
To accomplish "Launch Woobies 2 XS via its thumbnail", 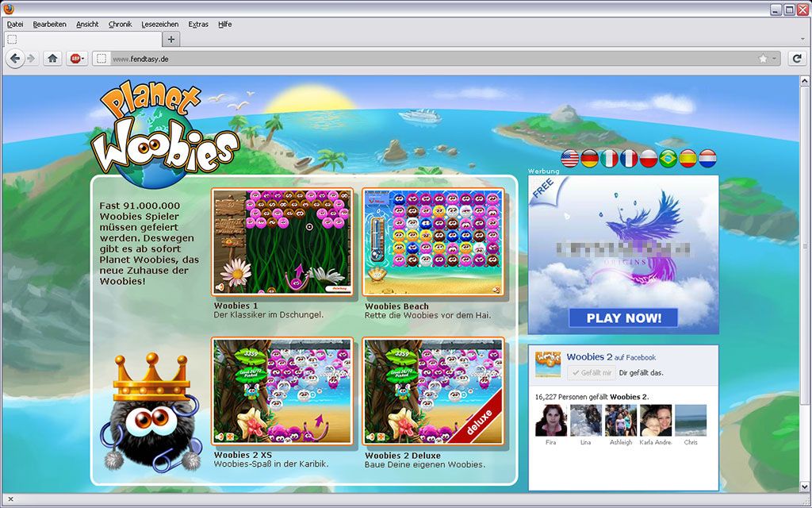I will [x=282, y=391].
